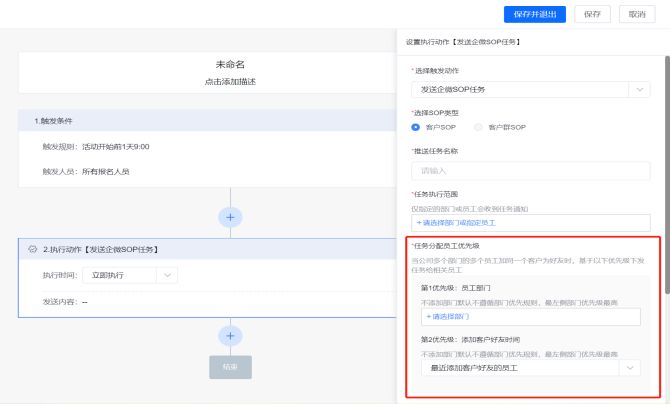Click the plus icon above the 结束 node
Screen dimensions: 670x404
coord(230,336)
